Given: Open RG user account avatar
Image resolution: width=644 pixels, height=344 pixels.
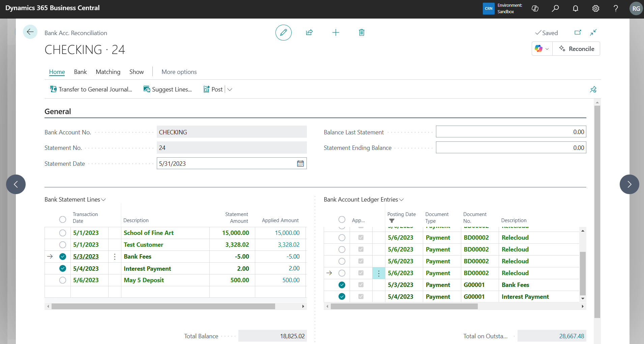Looking at the screenshot, I should (x=636, y=8).
